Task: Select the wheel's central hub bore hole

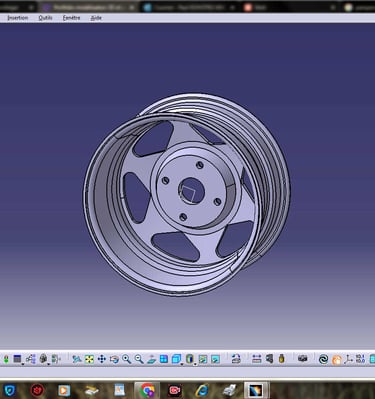Action: (191, 190)
